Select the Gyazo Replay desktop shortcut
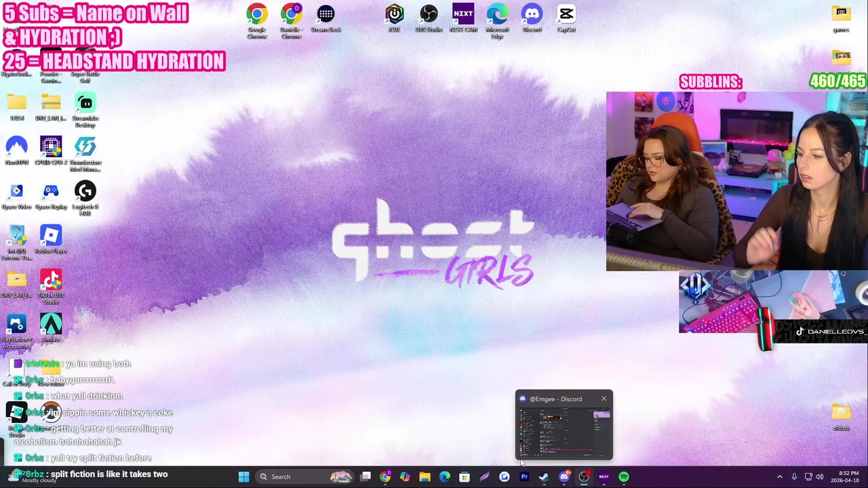 (x=51, y=195)
